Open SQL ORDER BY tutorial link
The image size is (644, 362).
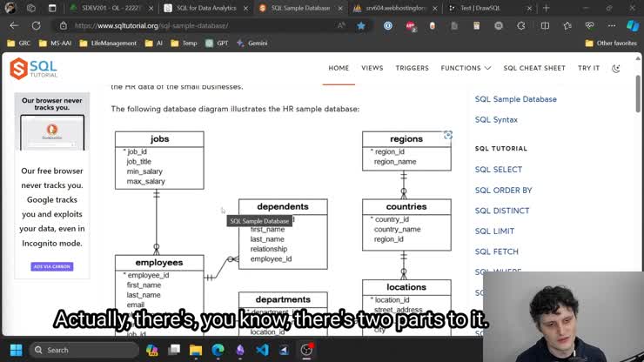503,191
